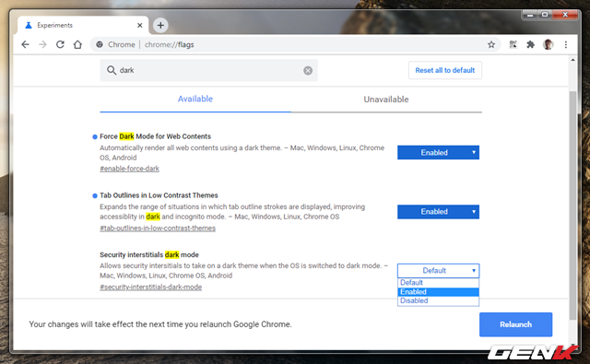This screenshot has width=590, height=364.
Task: Close the Chrome window
Action: [x=565, y=15]
